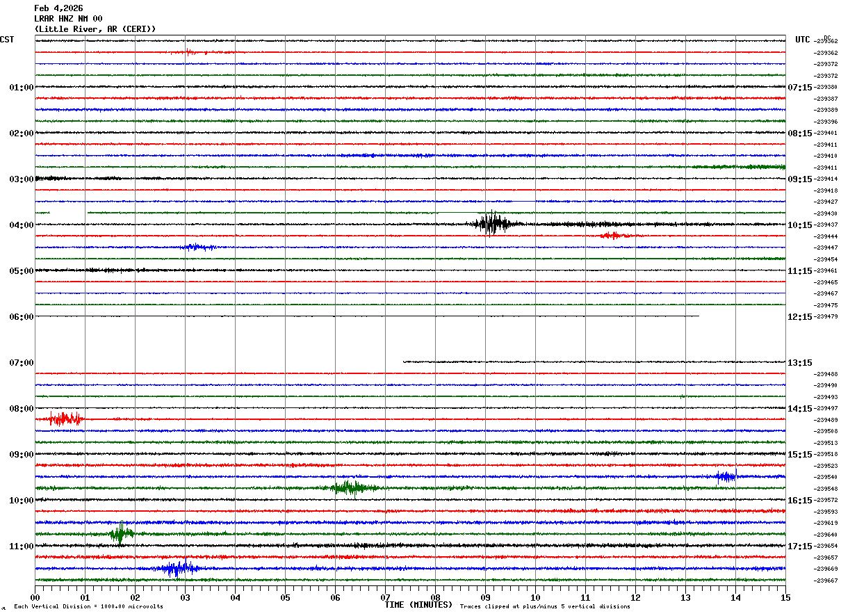Select the LRAR HNZ NM 00 station code
Viewport: 841px width, 616px height.
[68, 19]
